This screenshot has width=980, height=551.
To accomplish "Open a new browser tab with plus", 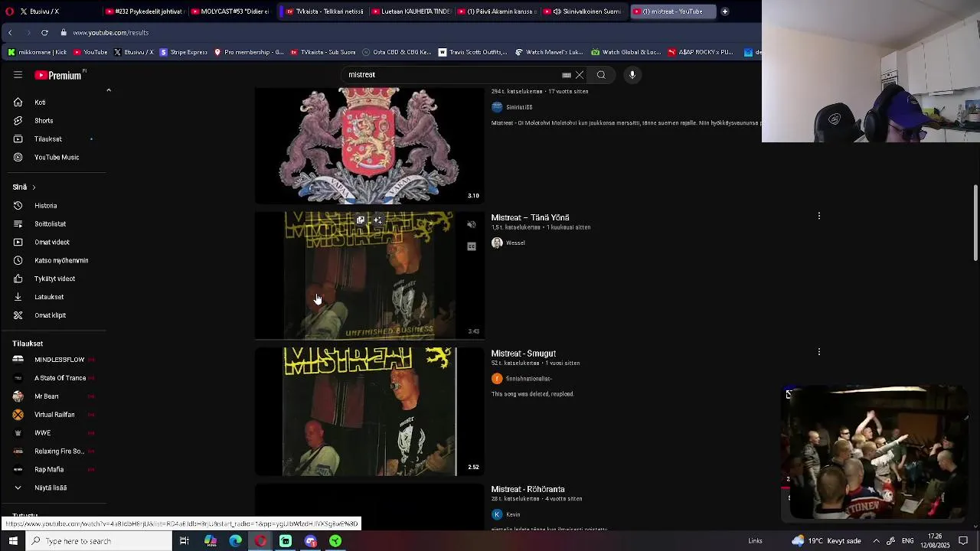I will [725, 11].
